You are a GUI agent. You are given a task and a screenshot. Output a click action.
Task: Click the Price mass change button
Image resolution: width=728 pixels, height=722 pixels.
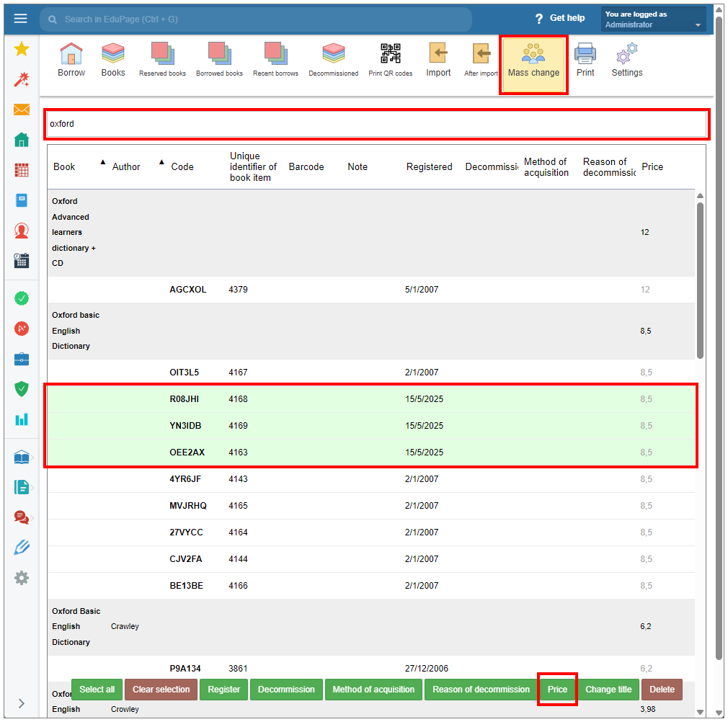click(557, 690)
